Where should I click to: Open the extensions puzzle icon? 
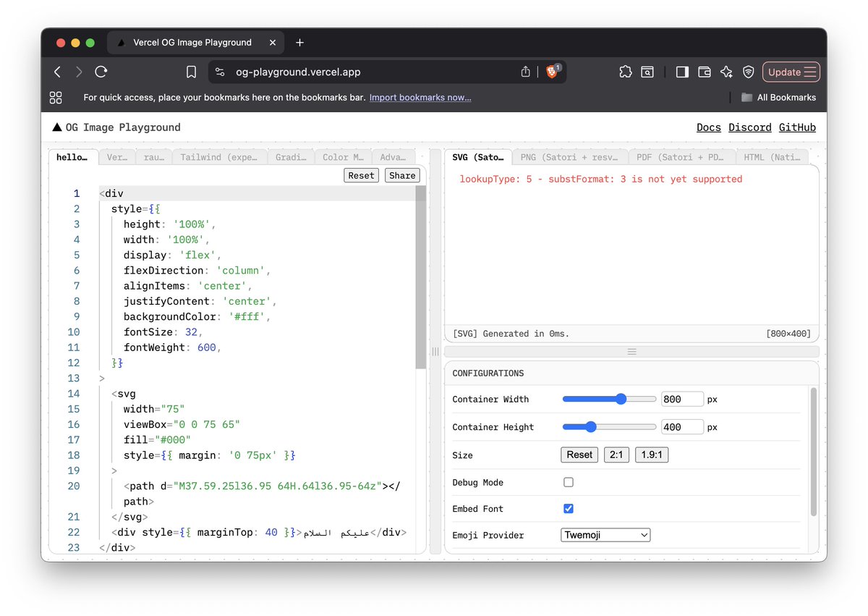coord(626,72)
